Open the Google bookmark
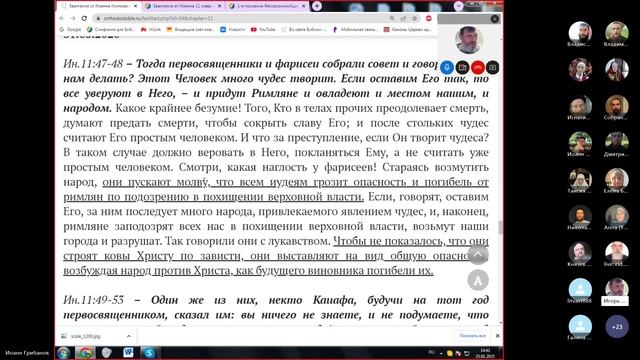 (x=70, y=29)
